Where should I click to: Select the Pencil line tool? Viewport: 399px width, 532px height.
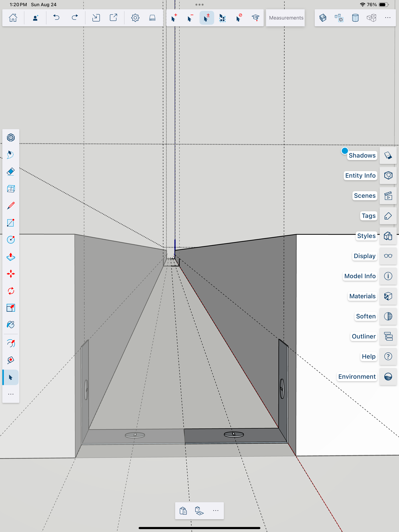coord(11,206)
